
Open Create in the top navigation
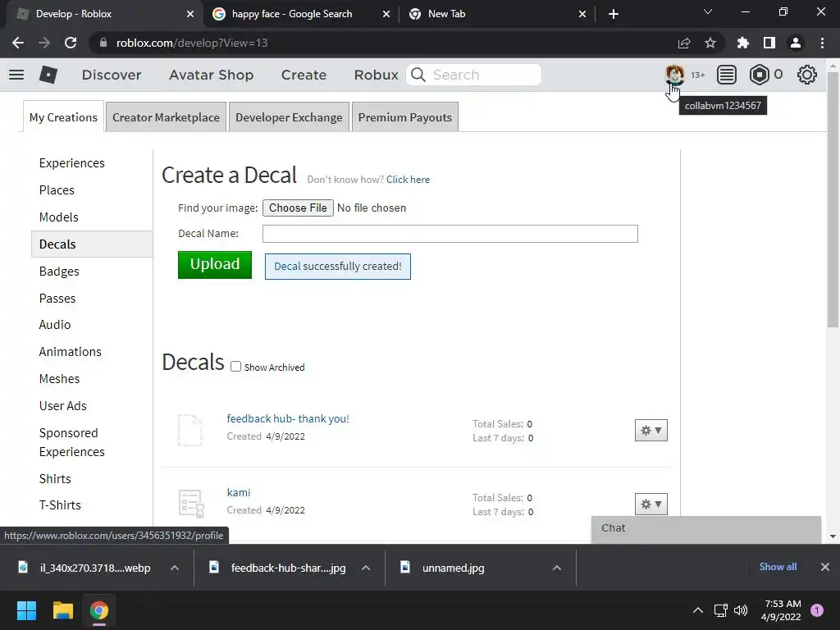click(x=304, y=75)
